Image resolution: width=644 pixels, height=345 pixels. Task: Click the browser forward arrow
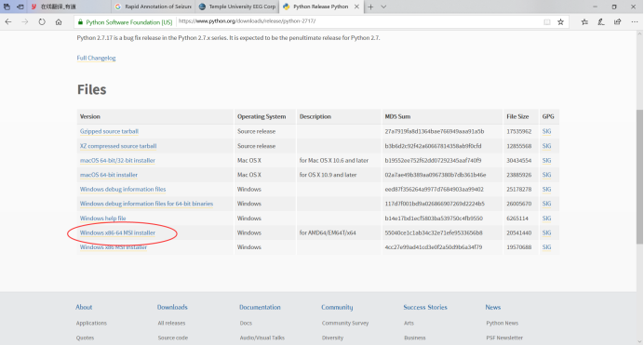coord(25,22)
